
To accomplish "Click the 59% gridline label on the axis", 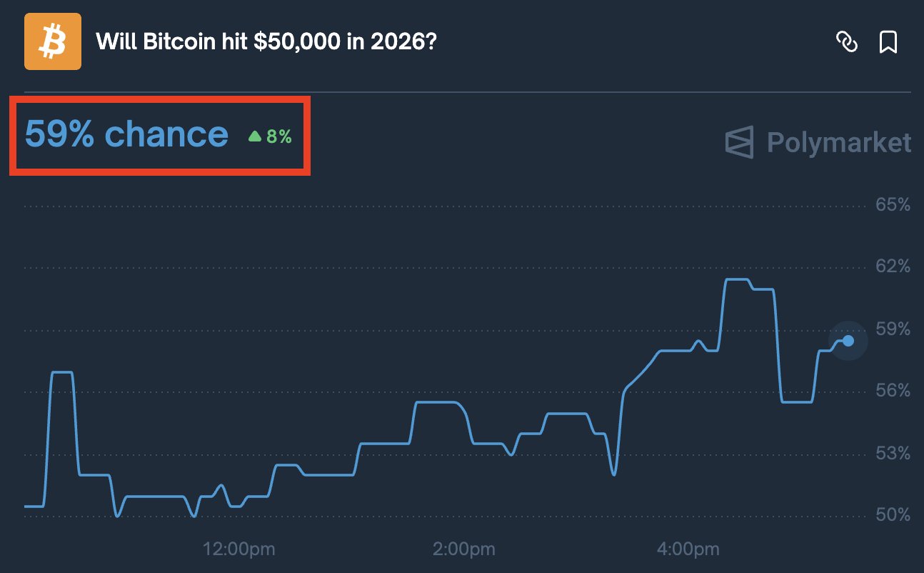I will point(892,329).
